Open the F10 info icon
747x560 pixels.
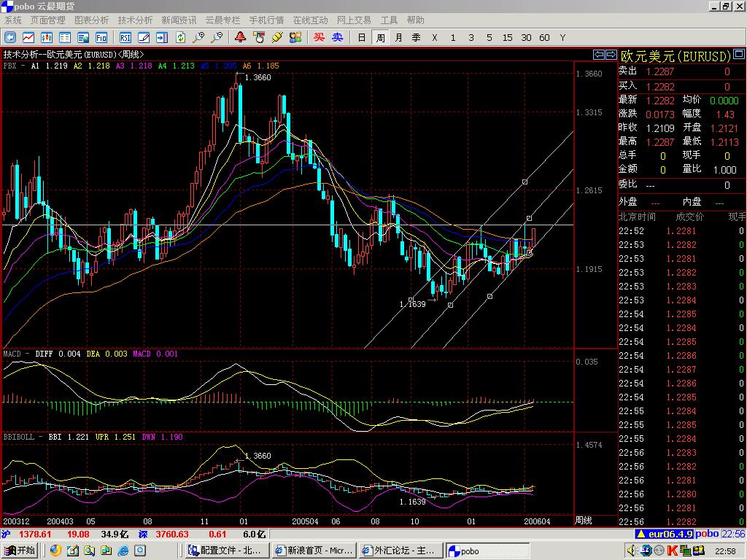tap(101, 38)
